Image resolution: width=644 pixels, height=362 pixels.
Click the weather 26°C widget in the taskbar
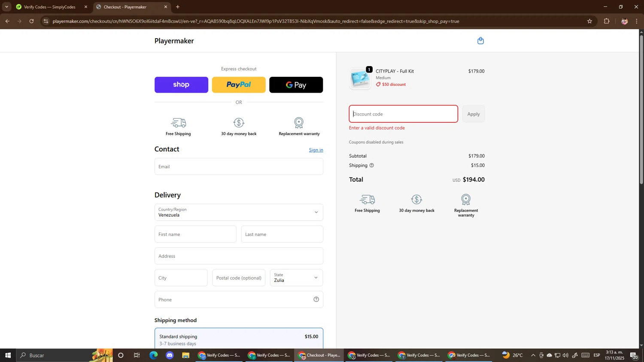pyautogui.click(x=513, y=355)
